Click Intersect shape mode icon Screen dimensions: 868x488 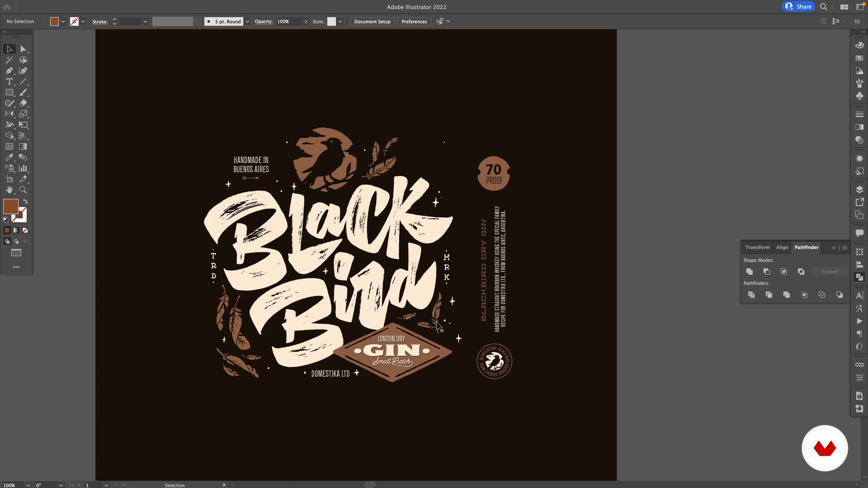tap(784, 272)
